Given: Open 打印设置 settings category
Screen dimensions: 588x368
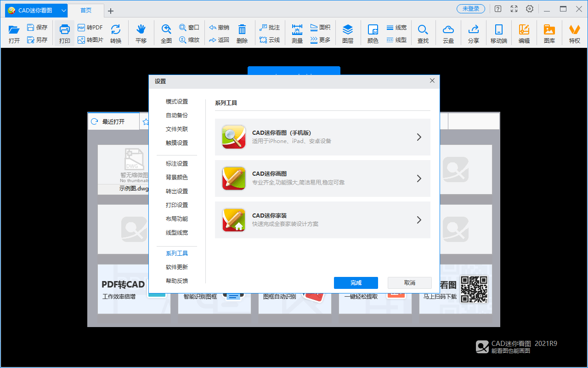Looking at the screenshot, I should [x=177, y=205].
